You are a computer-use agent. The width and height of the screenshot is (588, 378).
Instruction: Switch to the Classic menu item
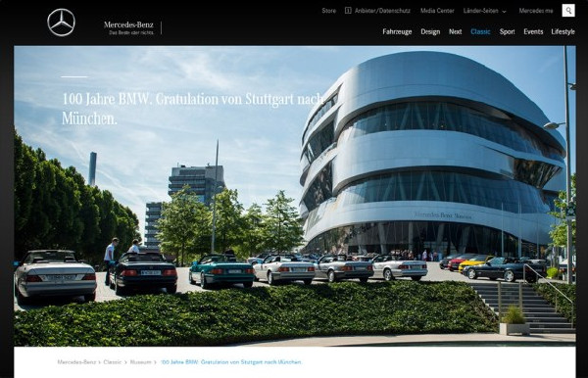click(480, 32)
